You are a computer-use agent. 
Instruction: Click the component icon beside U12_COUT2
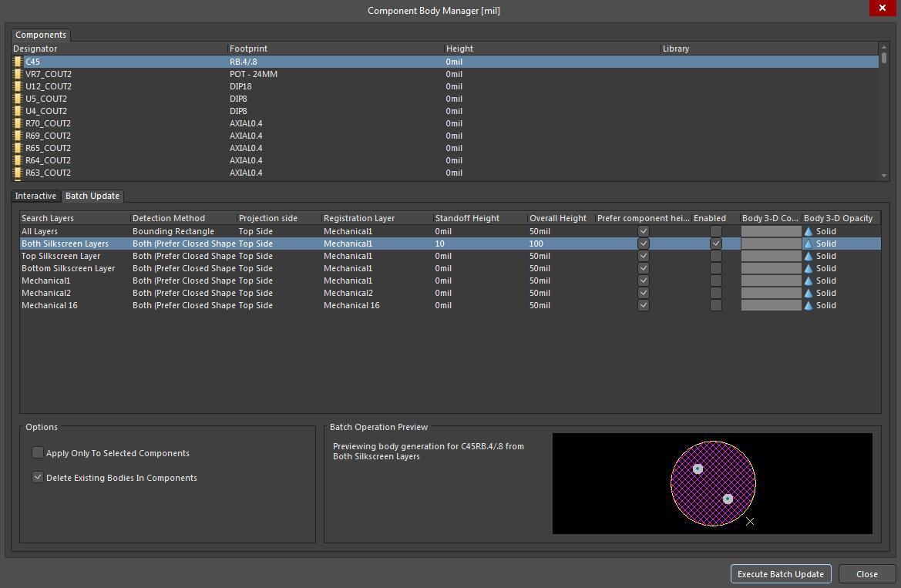[18, 86]
